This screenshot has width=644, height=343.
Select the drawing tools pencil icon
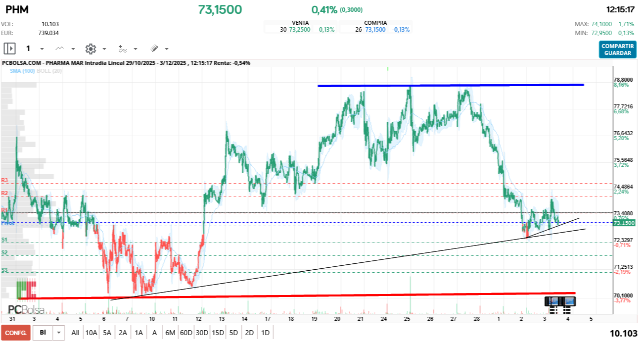[x=154, y=48]
